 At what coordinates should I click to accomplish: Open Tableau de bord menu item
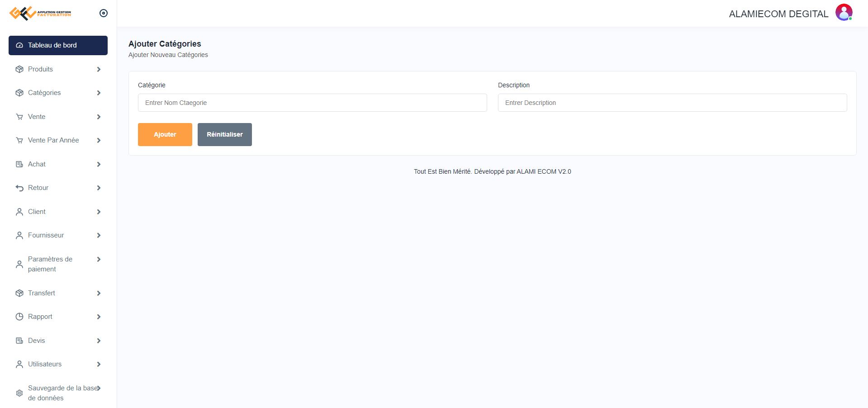pyautogui.click(x=58, y=45)
